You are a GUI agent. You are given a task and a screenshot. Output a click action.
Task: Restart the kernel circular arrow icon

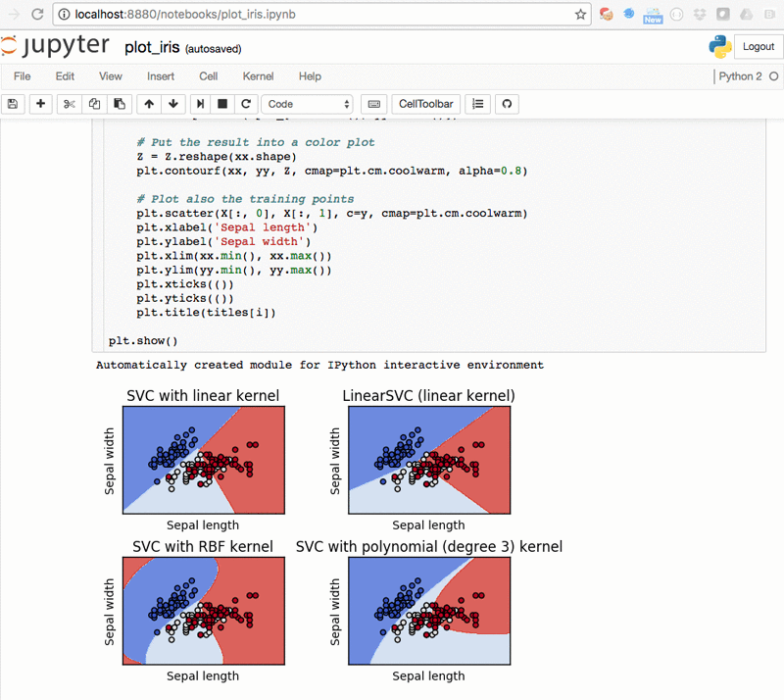tap(246, 104)
